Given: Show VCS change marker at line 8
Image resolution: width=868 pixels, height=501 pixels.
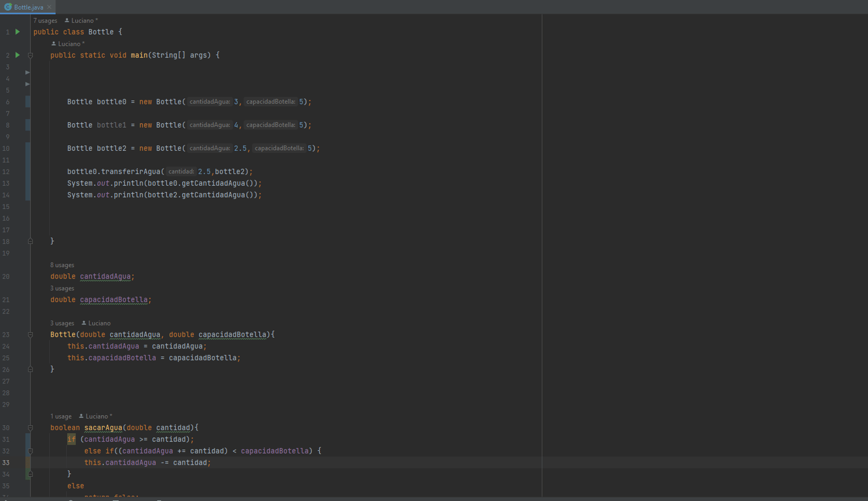Looking at the screenshot, I should pos(28,125).
